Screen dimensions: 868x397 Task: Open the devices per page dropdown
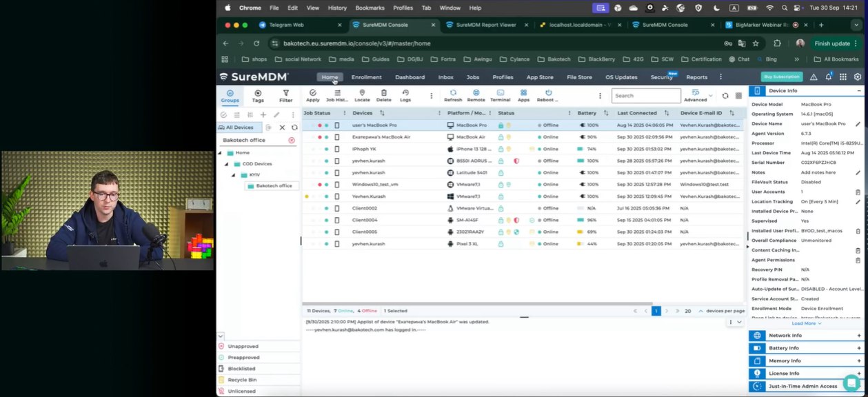pyautogui.click(x=701, y=312)
